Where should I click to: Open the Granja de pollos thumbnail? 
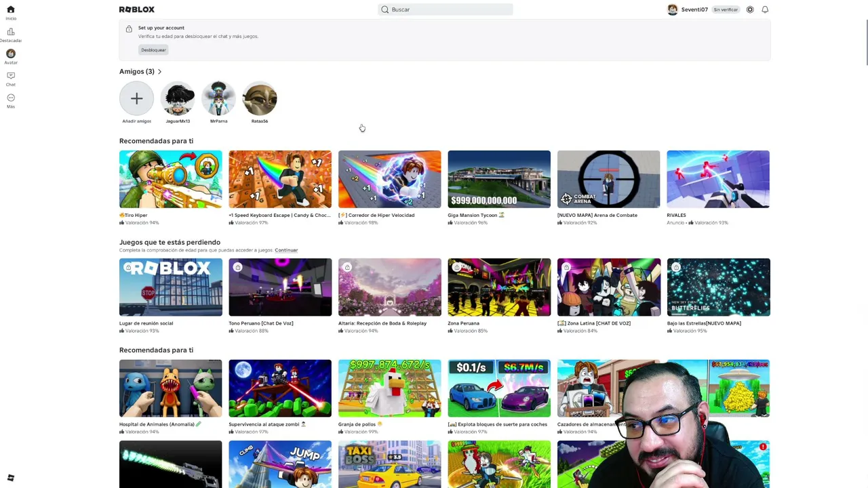click(x=390, y=388)
